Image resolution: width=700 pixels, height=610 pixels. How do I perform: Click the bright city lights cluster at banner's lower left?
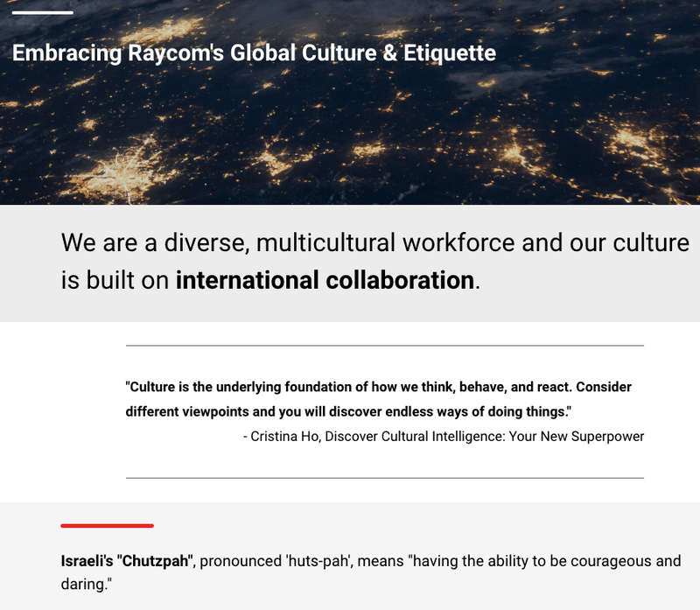tap(122, 165)
